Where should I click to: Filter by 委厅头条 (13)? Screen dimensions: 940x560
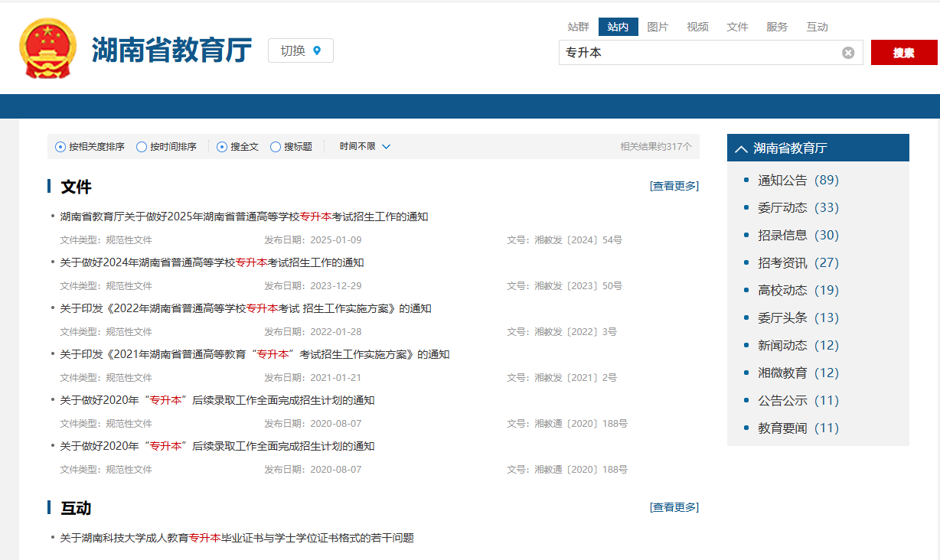click(798, 318)
